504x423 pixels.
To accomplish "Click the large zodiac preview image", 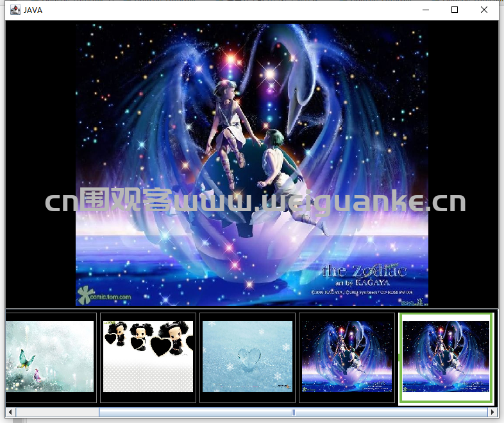I will pos(252,165).
